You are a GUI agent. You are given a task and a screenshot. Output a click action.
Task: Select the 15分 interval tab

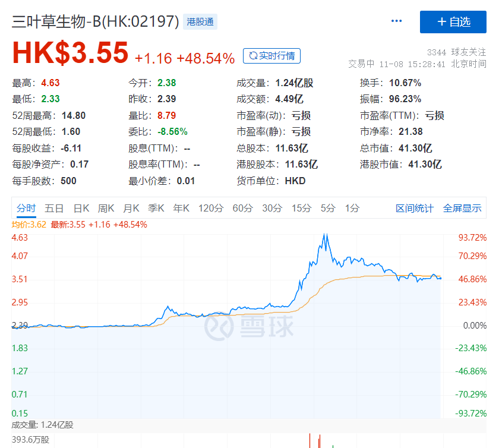click(x=301, y=208)
